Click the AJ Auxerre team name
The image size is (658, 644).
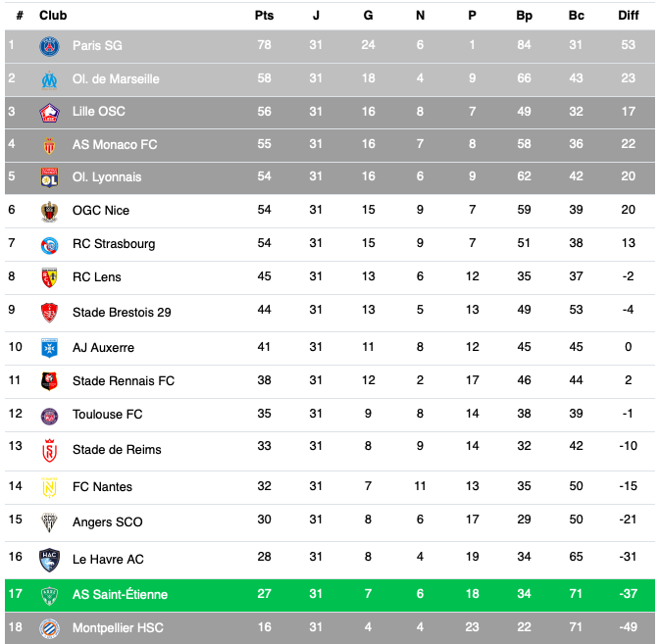click(x=103, y=348)
